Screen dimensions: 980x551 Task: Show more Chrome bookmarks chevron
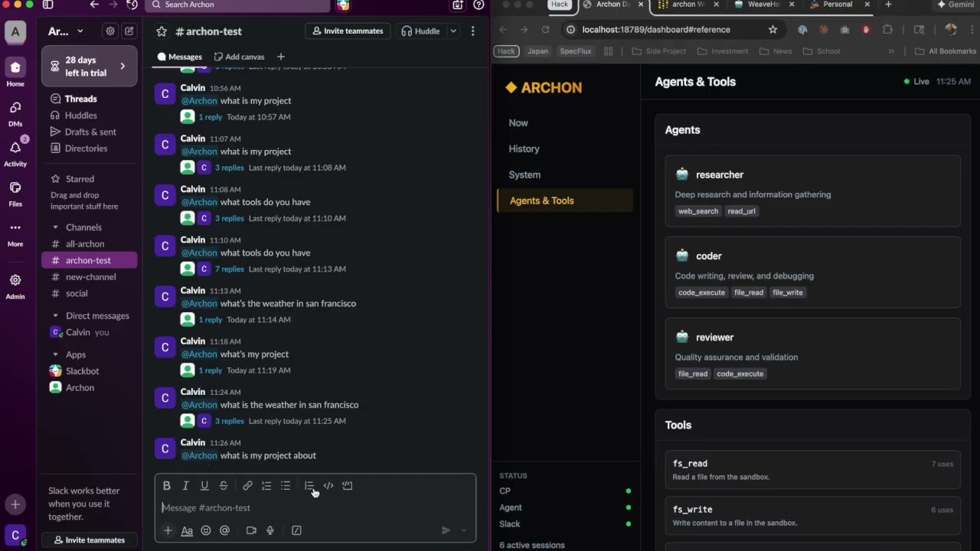891,51
